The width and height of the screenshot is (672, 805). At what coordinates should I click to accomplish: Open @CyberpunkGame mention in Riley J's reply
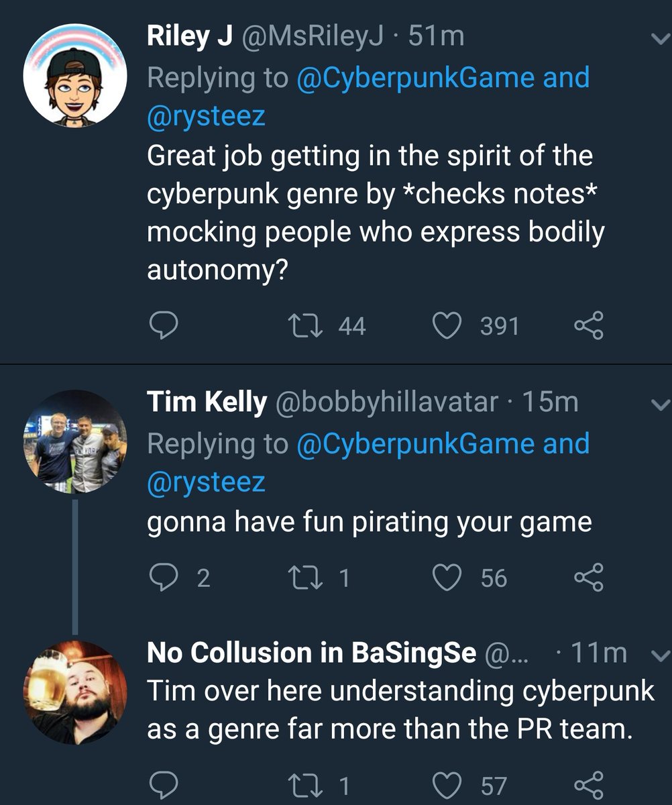click(x=415, y=78)
